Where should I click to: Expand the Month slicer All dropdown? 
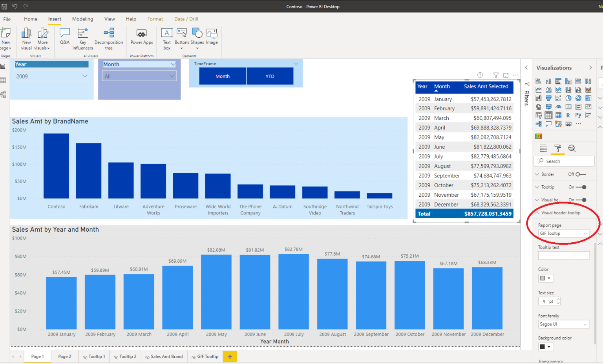pos(172,75)
